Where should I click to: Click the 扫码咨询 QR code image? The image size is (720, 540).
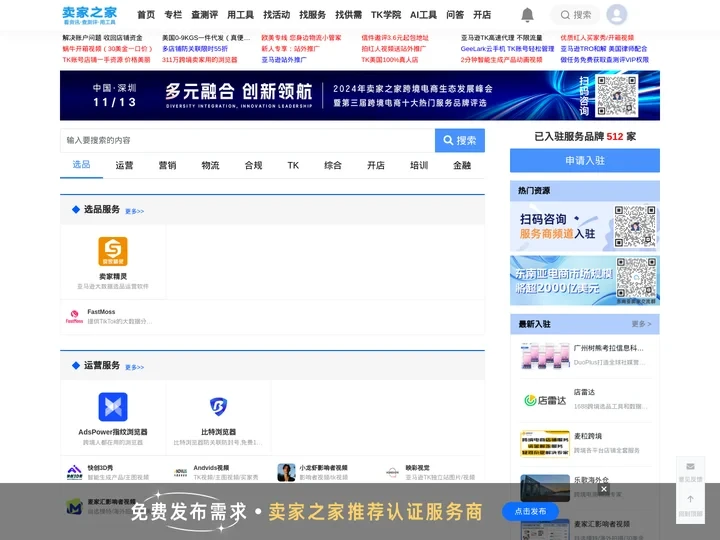point(635,226)
